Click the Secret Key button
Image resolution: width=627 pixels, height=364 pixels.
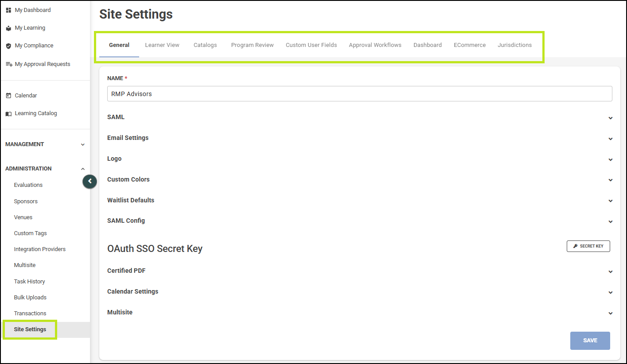(588, 246)
